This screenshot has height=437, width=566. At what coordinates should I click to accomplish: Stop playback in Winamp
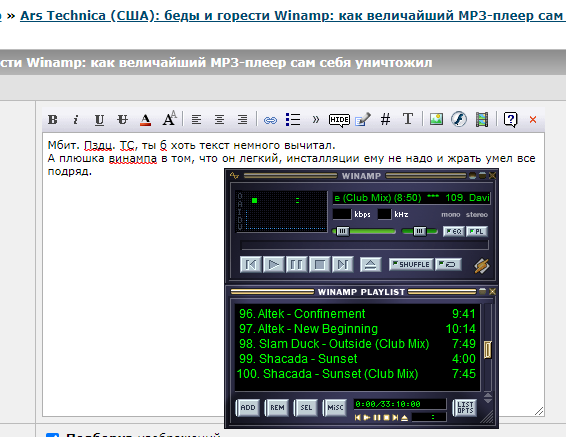pyautogui.click(x=320, y=265)
